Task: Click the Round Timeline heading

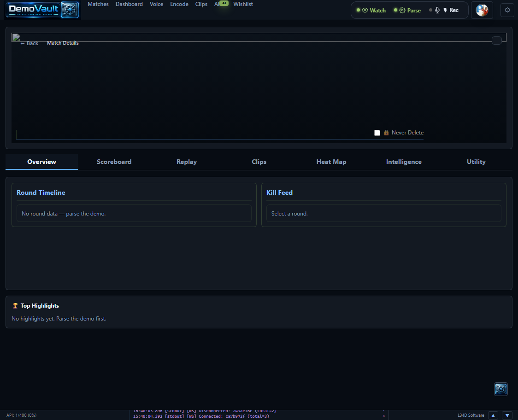Action: pos(41,192)
